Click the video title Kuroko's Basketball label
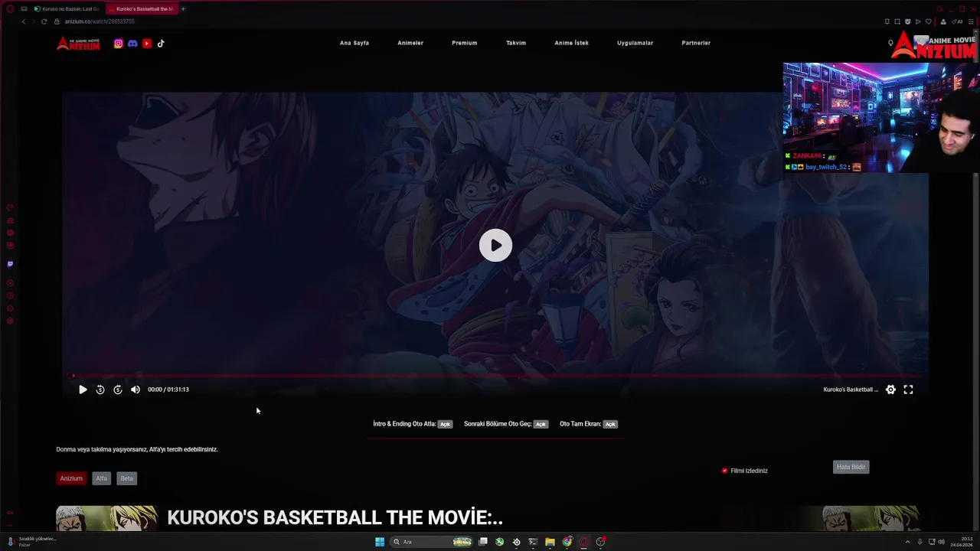The image size is (980, 551). click(x=851, y=390)
